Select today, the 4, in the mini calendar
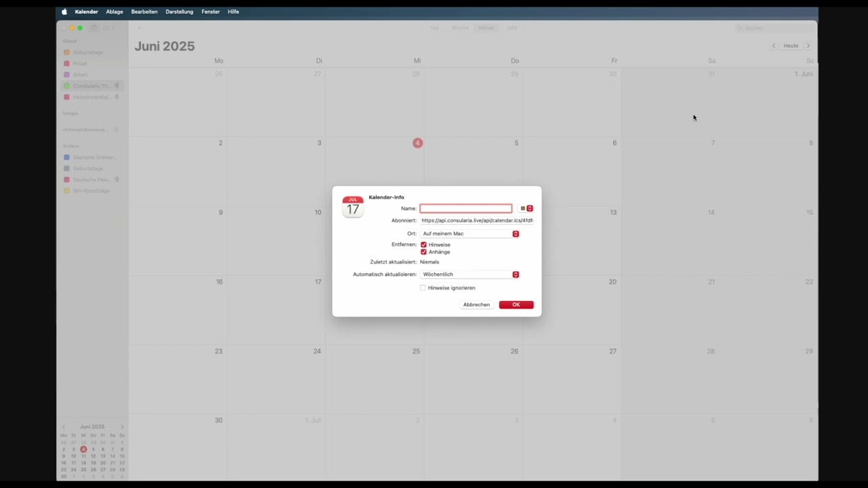 (x=83, y=449)
